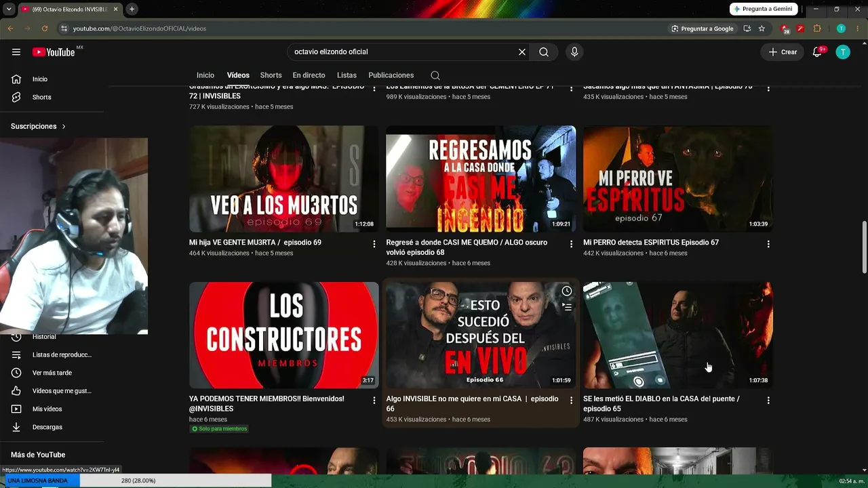Play the LOS CONSTRUCTORES thumbnail
Image resolution: width=868 pixels, height=488 pixels.
(x=284, y=335)
